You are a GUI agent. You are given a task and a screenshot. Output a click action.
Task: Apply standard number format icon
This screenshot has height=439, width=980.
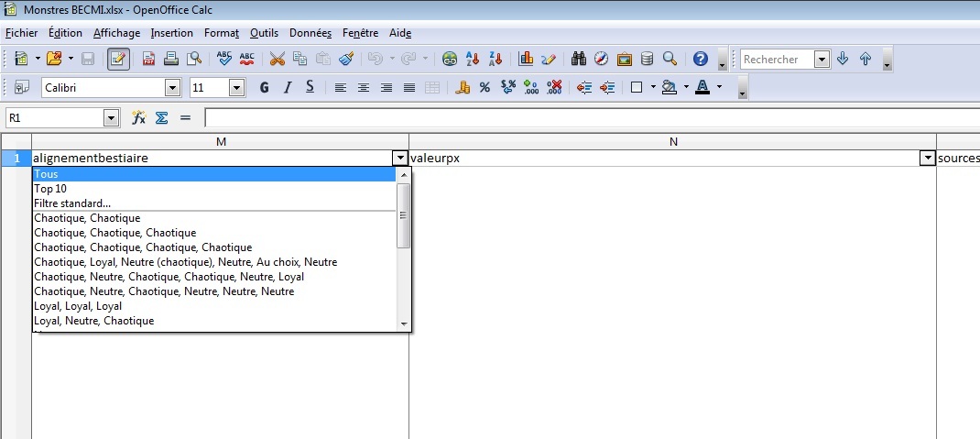[x=508, y=88]
